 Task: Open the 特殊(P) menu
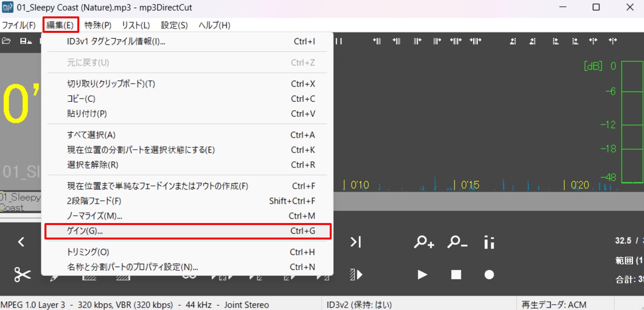(x=98, y=25)
